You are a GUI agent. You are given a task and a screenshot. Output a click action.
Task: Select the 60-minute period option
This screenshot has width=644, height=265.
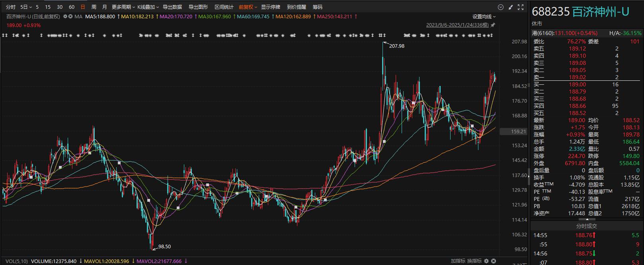pyautogui.click(x=72, y=7)
